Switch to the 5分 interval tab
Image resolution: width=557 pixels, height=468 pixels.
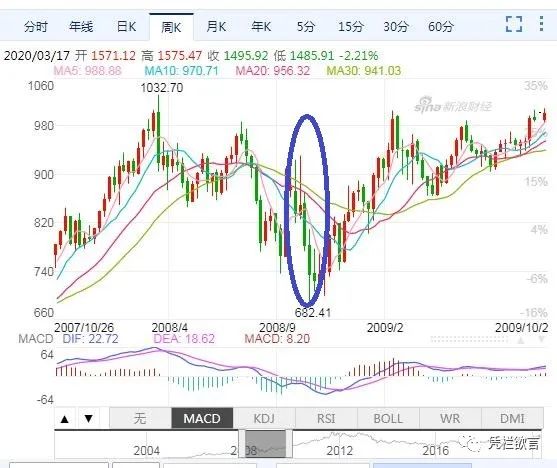click(305, 27)
